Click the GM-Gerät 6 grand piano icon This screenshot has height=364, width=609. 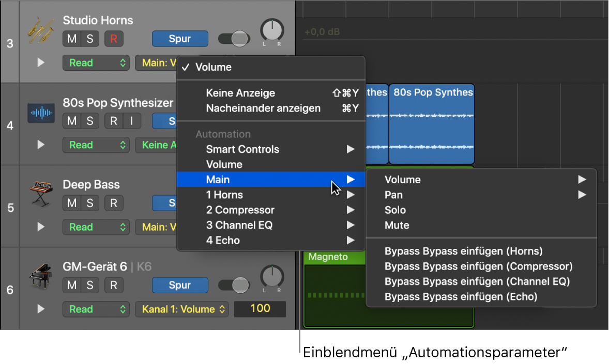41,276
